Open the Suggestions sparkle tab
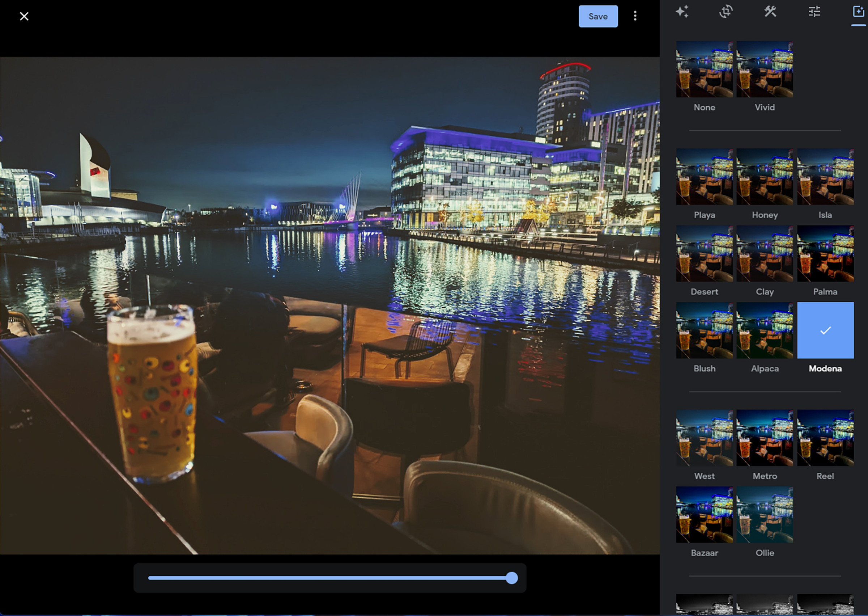868x616 pixels. point(682,12)
